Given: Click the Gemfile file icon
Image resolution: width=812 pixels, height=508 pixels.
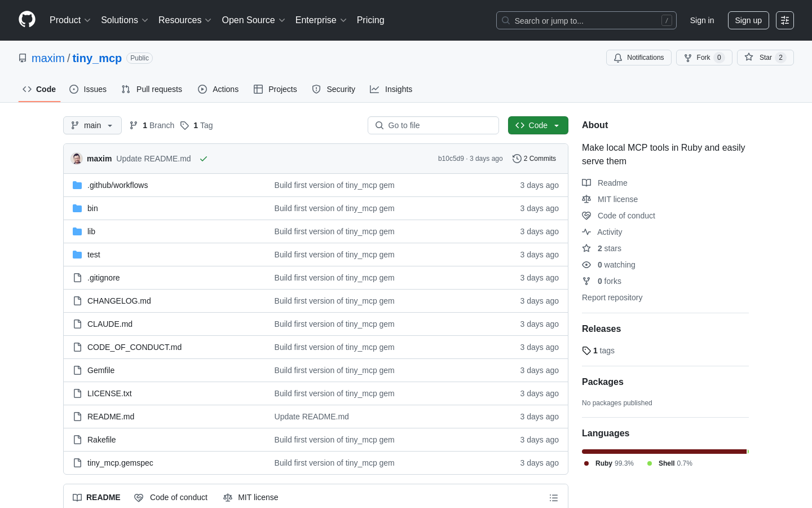Looking at the screenshot, I should pyautogui.click(x=77, y=370).
